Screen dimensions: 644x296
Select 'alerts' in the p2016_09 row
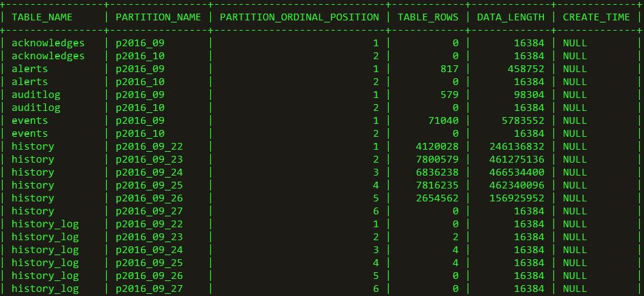coord(29,69)
